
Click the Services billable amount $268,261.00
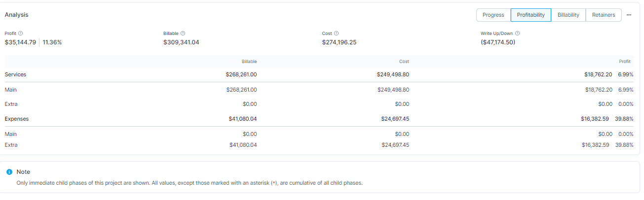241,74
